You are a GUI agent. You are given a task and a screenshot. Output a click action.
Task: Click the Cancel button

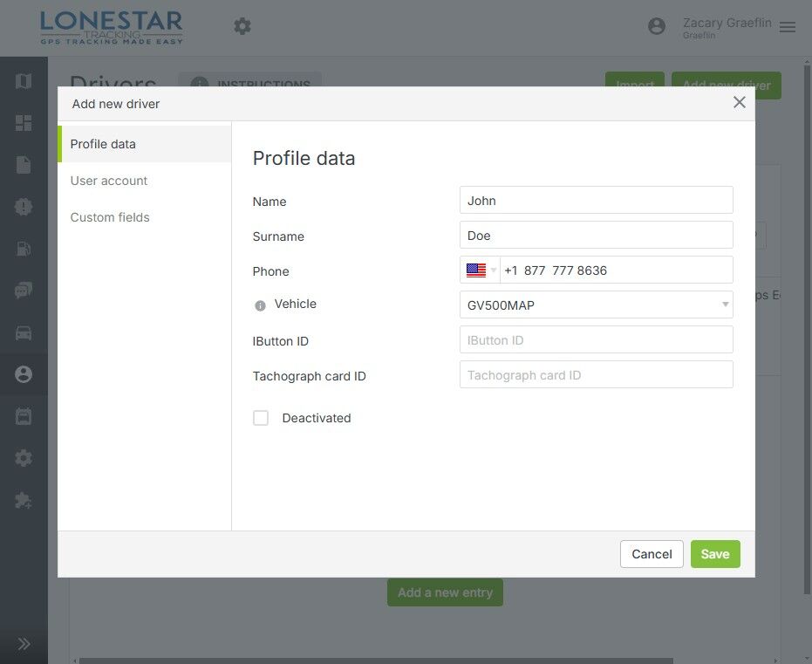coord(652,554)
